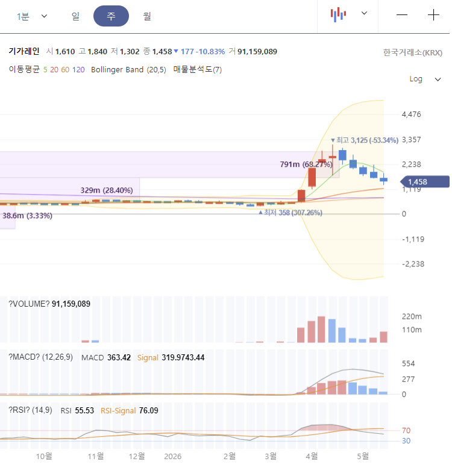
Task: Click the 4,476 price axis label
Action: (412, 114)
